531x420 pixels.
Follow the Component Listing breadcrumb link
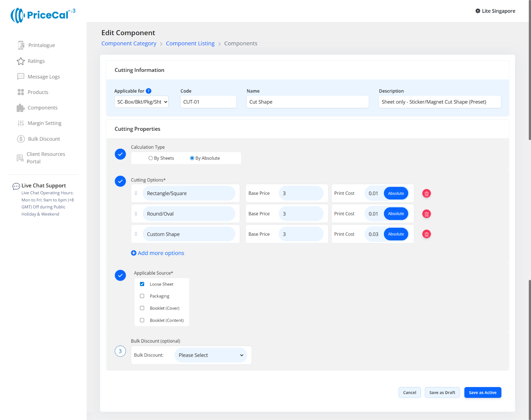(x=190, y=44)
